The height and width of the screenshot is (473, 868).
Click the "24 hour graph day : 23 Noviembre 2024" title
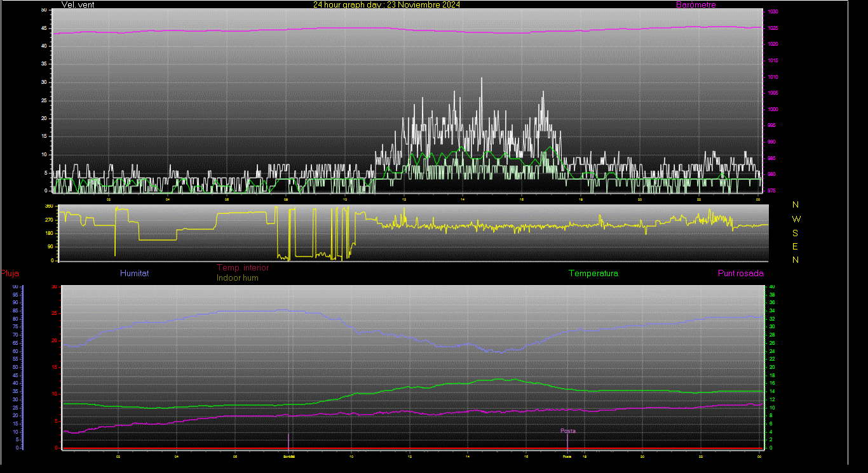(x=387, y=4)
